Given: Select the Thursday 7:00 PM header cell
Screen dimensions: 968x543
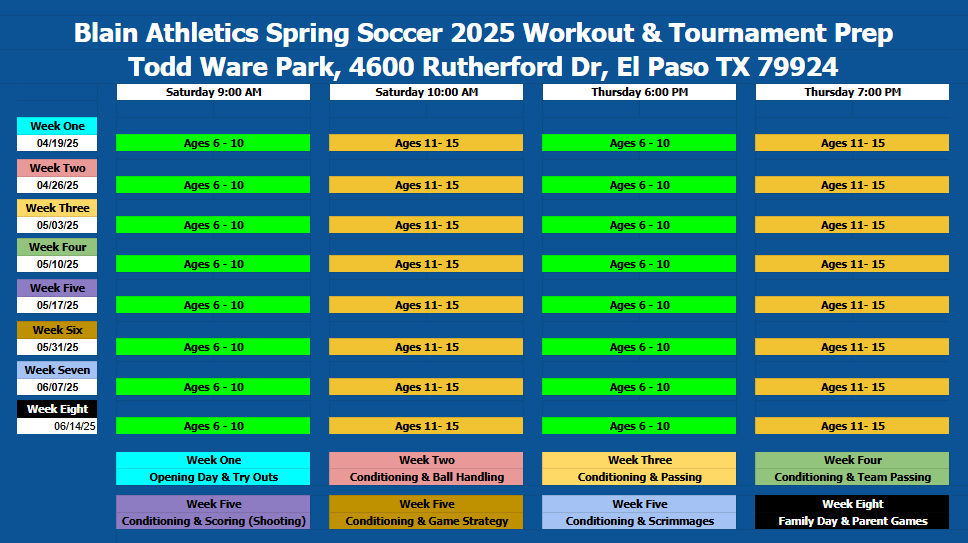Looking at the screenshot, I should click(x=852, y=92).
